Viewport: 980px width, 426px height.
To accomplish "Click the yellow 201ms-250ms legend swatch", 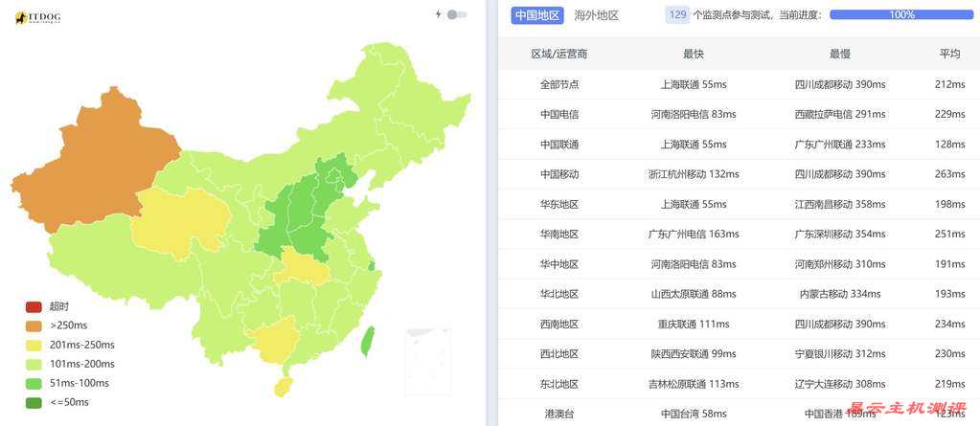I will [x=34, y=345].
